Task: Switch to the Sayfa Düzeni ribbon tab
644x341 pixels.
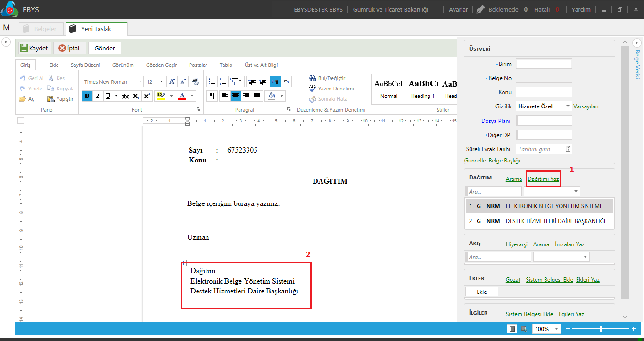Action: pyautogui.click(x=85, y=65)
